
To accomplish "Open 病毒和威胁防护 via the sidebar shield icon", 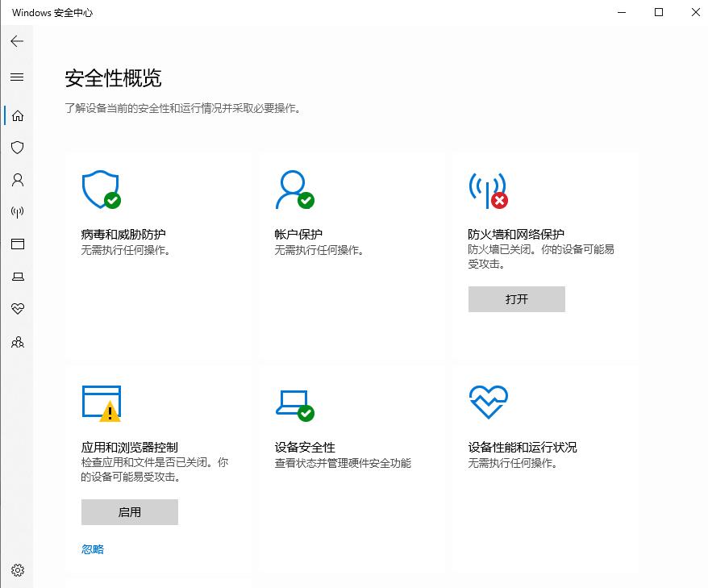I will click(x=17, y=148).
